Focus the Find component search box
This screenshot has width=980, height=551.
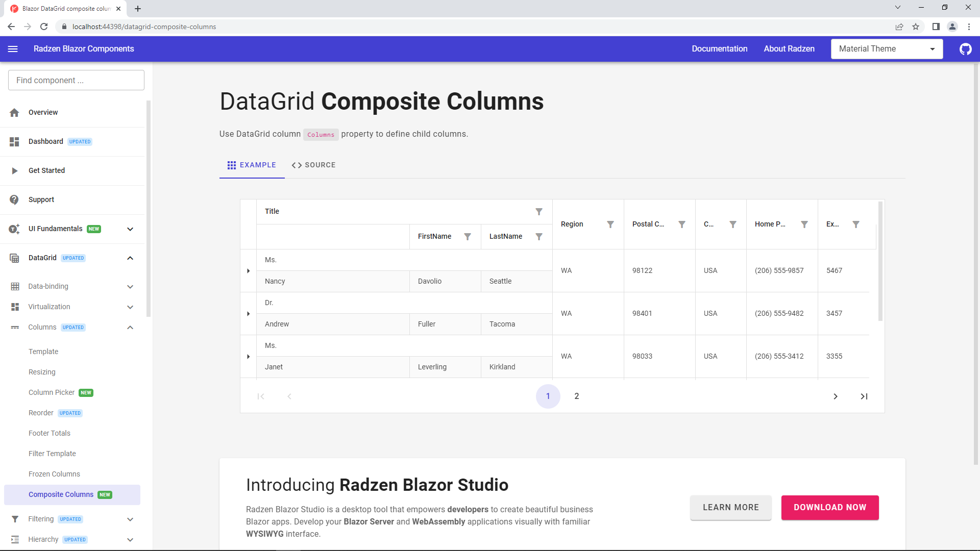[x=76, y=81]
